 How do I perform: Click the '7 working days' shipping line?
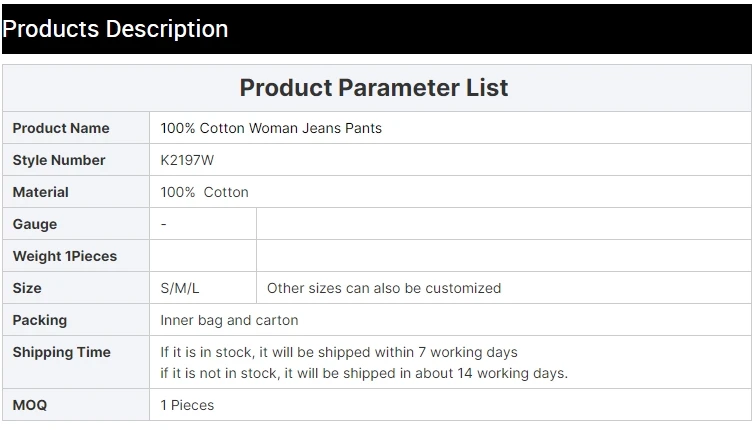[339, 352]
